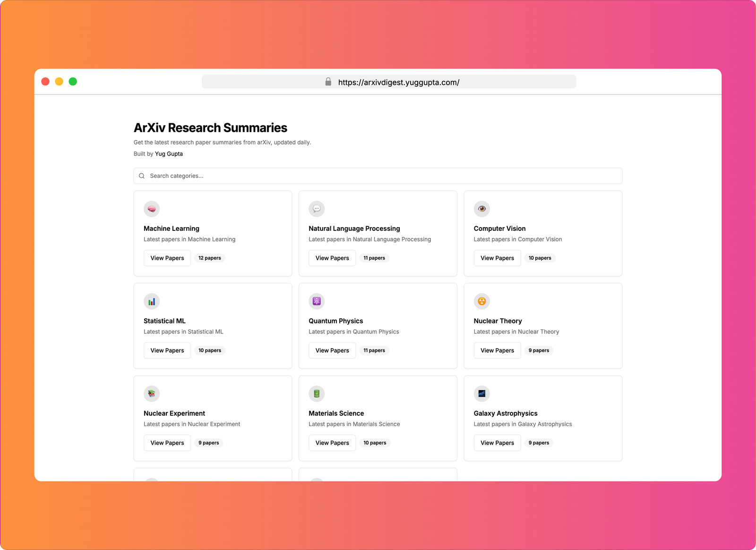Select View Papers under Materials Science
756x550 pixels.
point(332,443)
